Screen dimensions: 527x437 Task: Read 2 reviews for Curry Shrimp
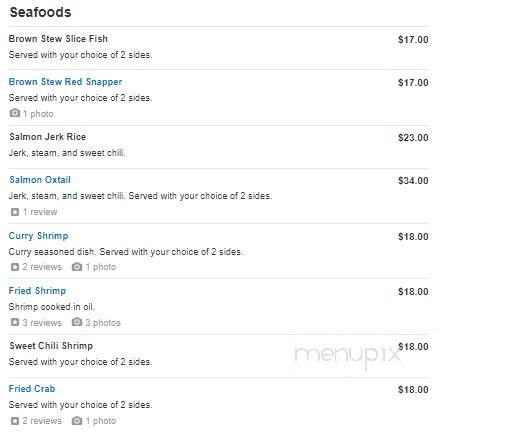42,267
